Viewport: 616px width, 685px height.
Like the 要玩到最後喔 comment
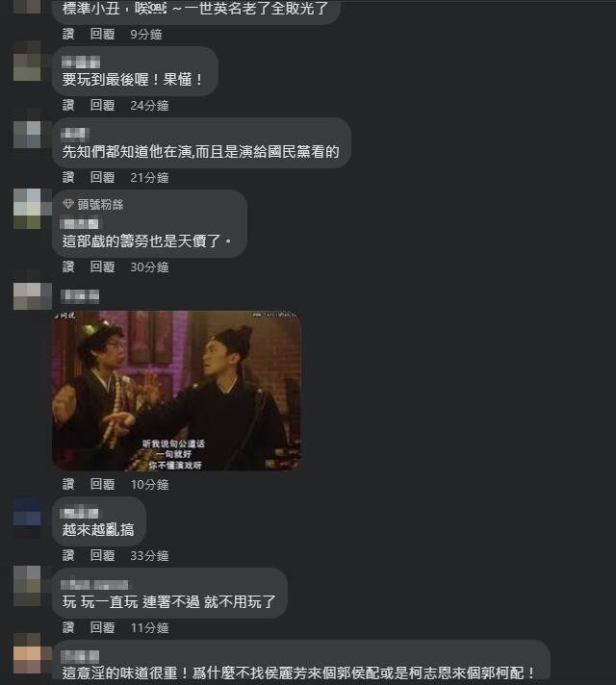click(68, 105)
